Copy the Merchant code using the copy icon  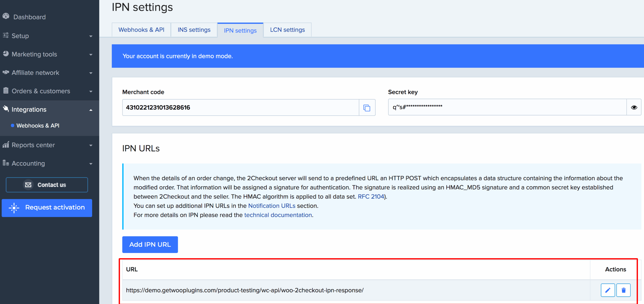point(367,108)
